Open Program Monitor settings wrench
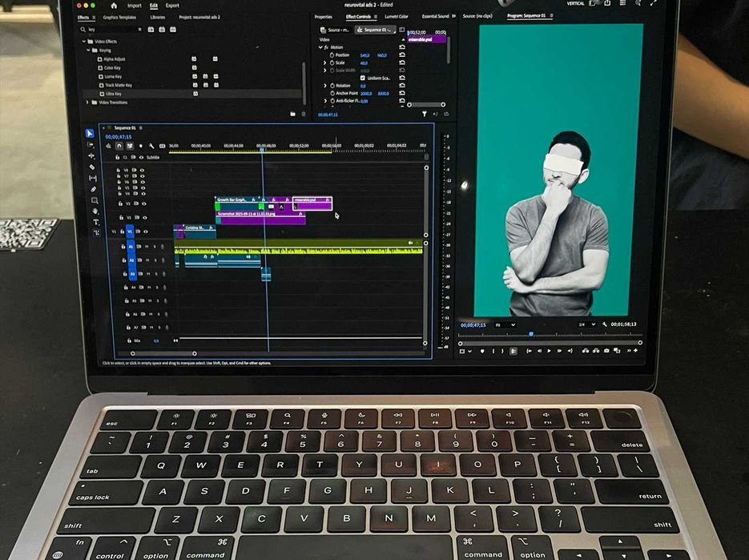This screenshot has width=749, height=560. [x=604, y=324]
